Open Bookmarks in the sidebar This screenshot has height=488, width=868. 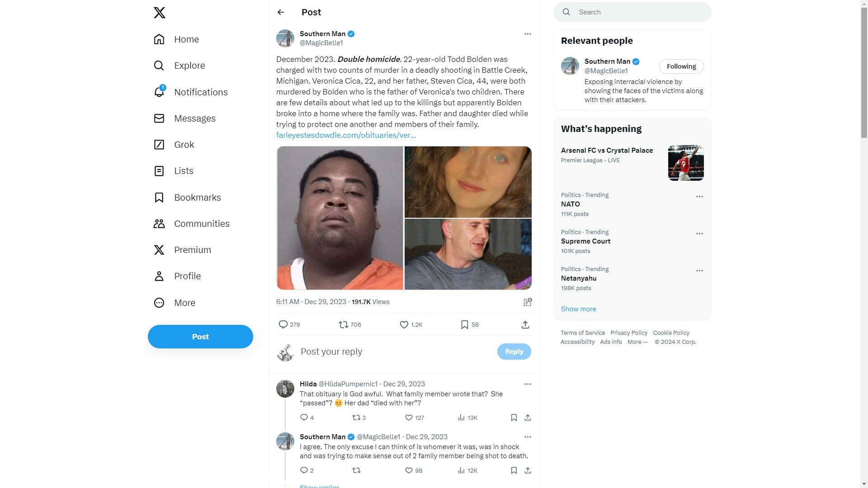pyautogui.click(x=188, y=197)
